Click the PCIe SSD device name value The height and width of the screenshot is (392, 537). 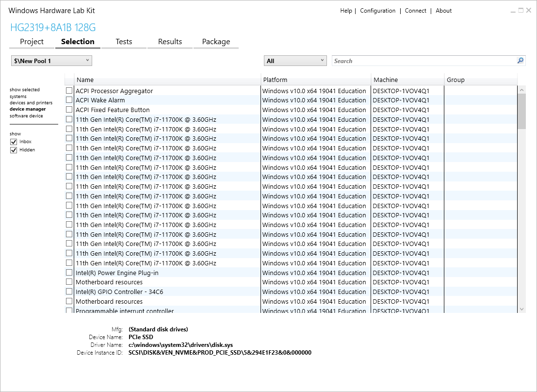[x=141, y=337]
